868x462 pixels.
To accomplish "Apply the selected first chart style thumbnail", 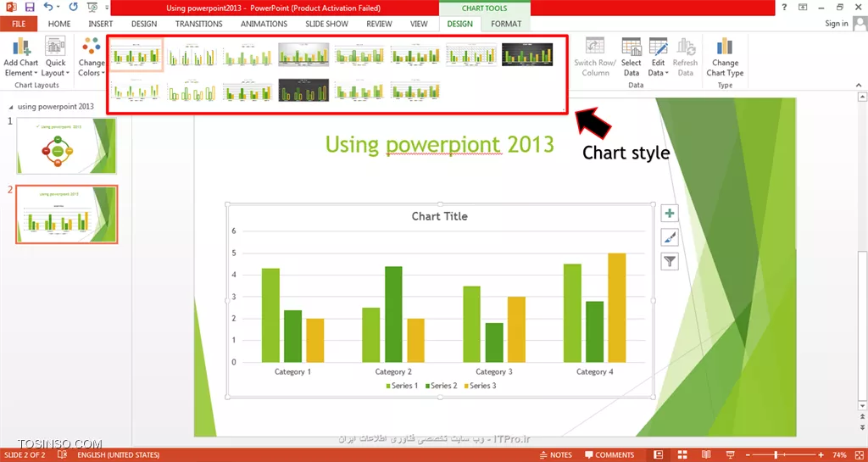I will [x=136, y=55].
